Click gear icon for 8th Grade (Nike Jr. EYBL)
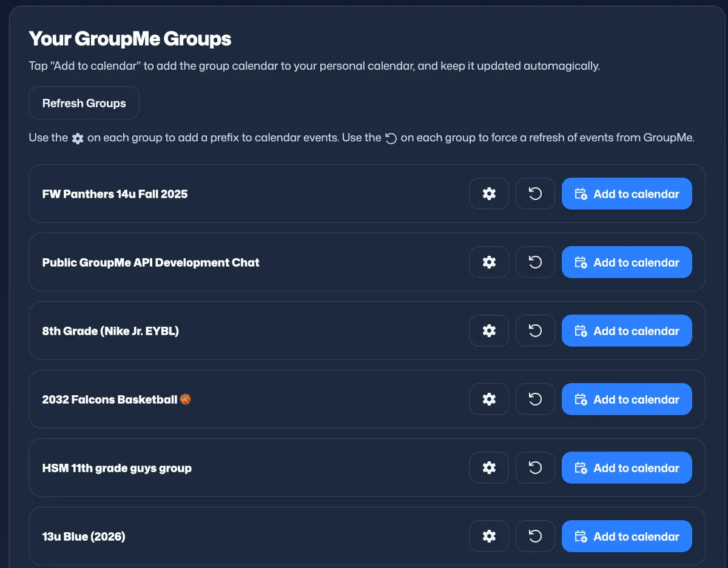 click(x=489, y=331)
